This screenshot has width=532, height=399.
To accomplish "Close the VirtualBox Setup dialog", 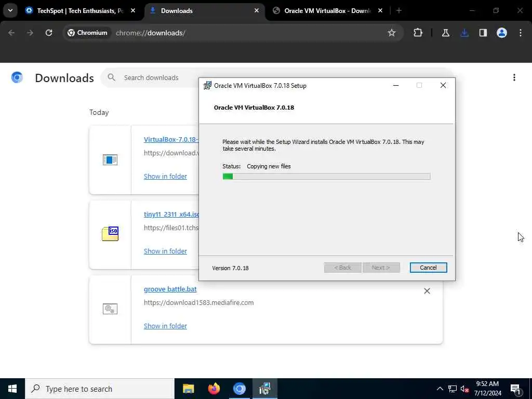I will pos(443,85).
